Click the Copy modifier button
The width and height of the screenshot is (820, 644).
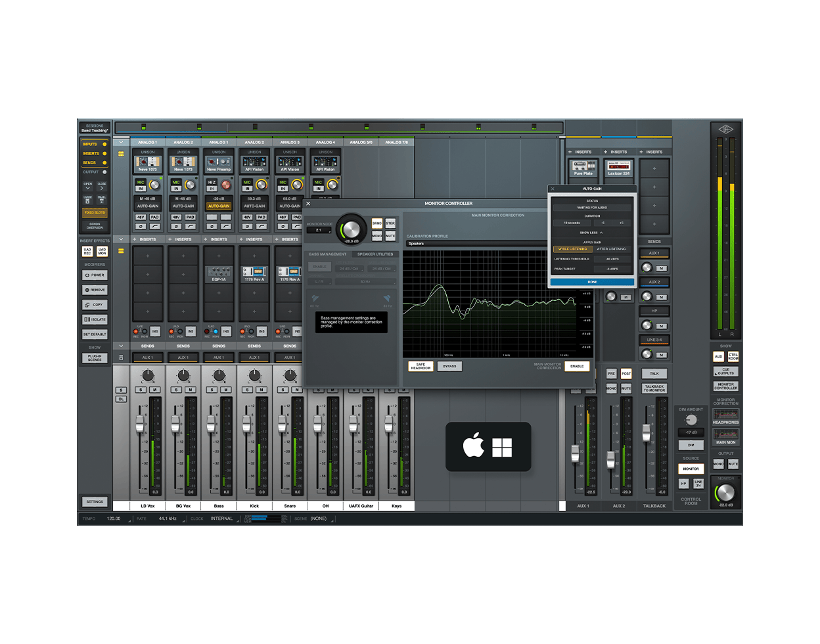[x=95, y=305]
